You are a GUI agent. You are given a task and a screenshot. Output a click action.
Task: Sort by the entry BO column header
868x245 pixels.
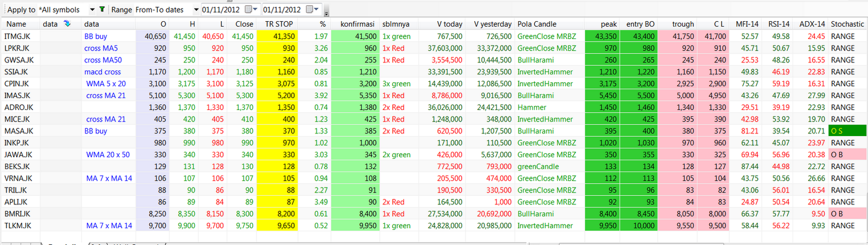[640, 24]
